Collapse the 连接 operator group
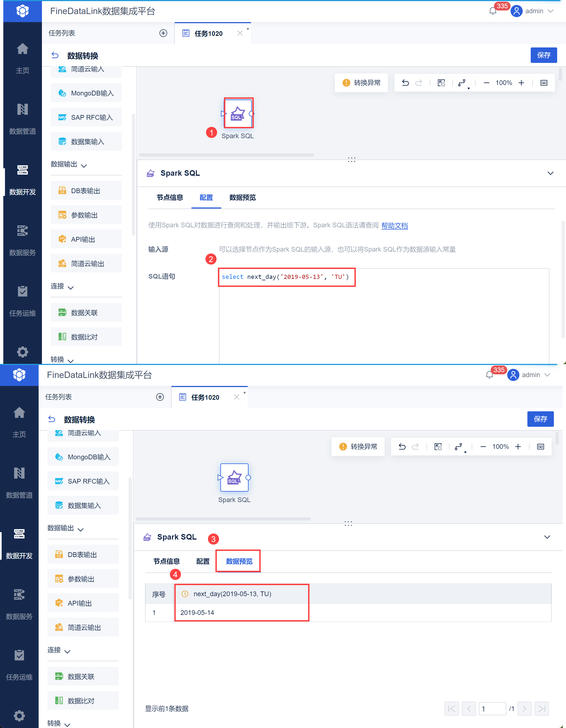The width and height of the screenshot is (566, 728). pyautogui.click(x=71, y=287)
